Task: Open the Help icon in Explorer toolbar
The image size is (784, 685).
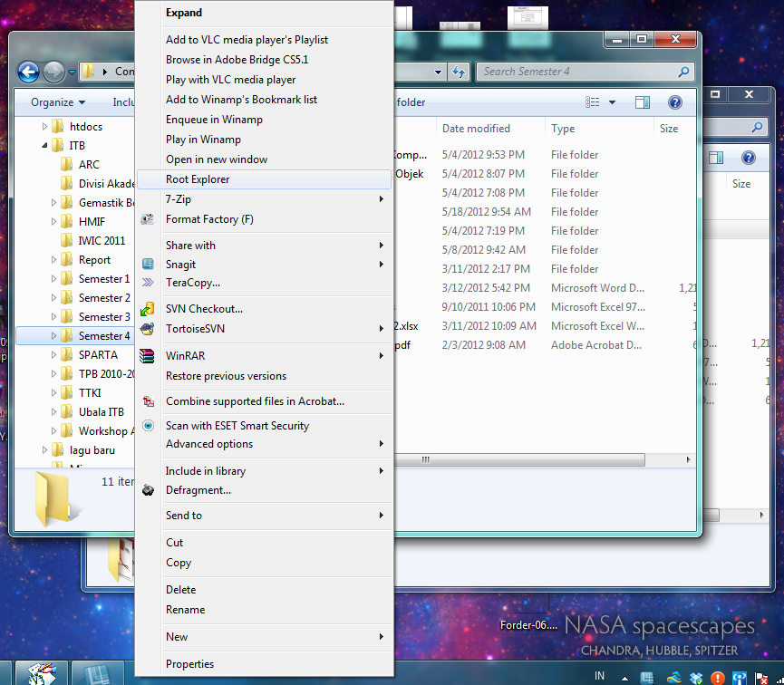Action: click(x=675, y=101)
